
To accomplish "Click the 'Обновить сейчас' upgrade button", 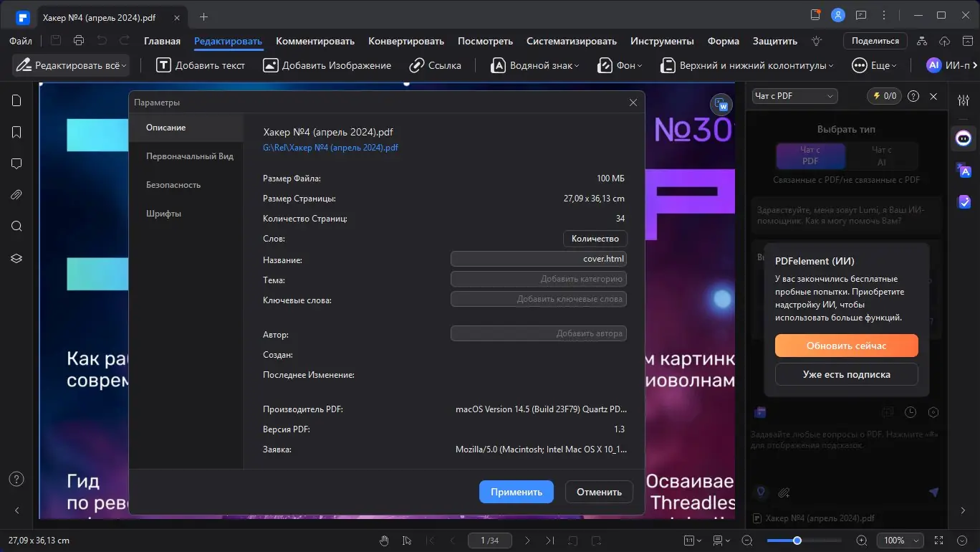I will click(x=847, y=346).
